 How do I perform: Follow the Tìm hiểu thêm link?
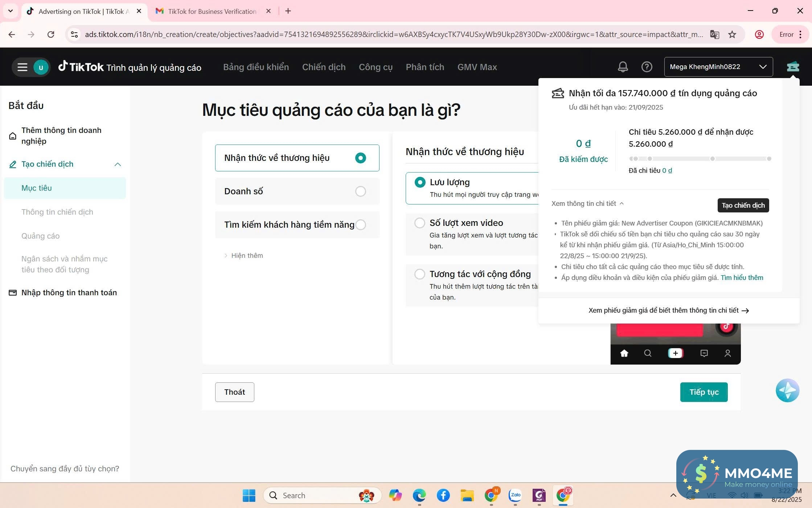click(742, 278)
